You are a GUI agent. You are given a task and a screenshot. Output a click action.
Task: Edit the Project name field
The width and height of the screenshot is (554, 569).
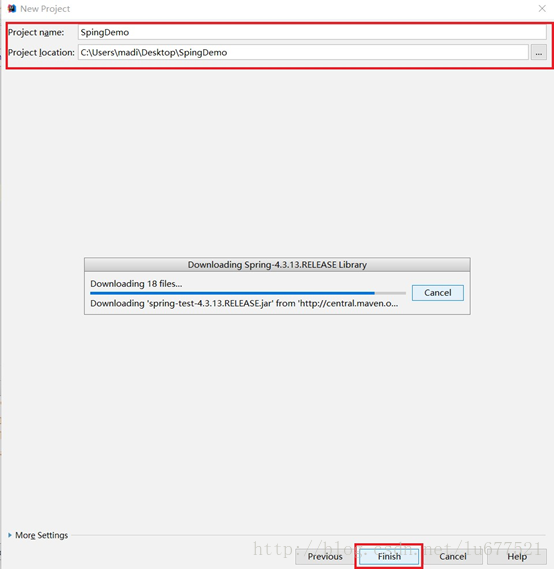[x=312, y=32]
